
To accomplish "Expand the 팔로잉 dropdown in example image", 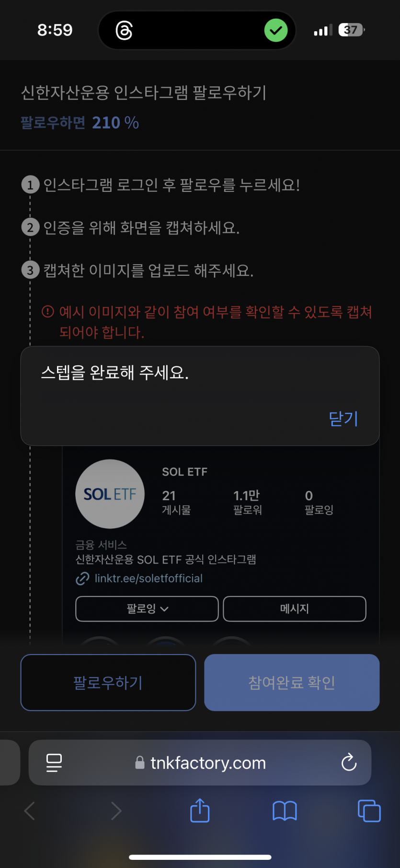I will tap(147, 609).
